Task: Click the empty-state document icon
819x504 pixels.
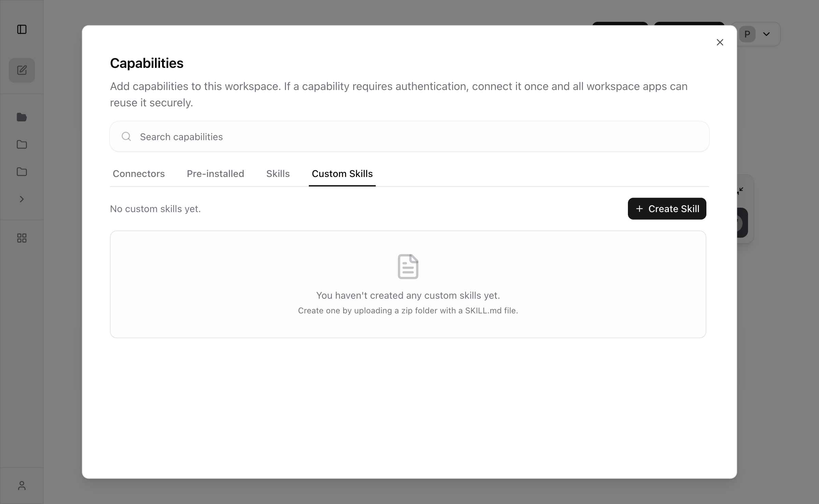Action: coord(408,266)
